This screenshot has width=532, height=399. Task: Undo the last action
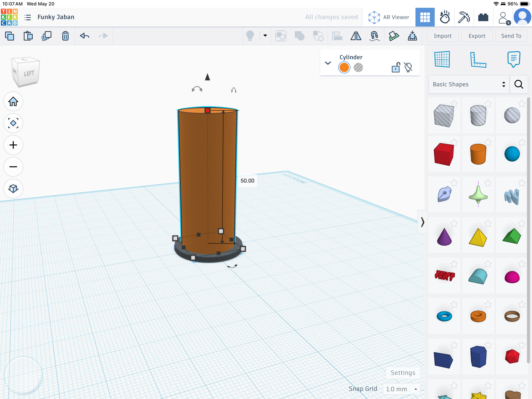[x=85, y=36]
